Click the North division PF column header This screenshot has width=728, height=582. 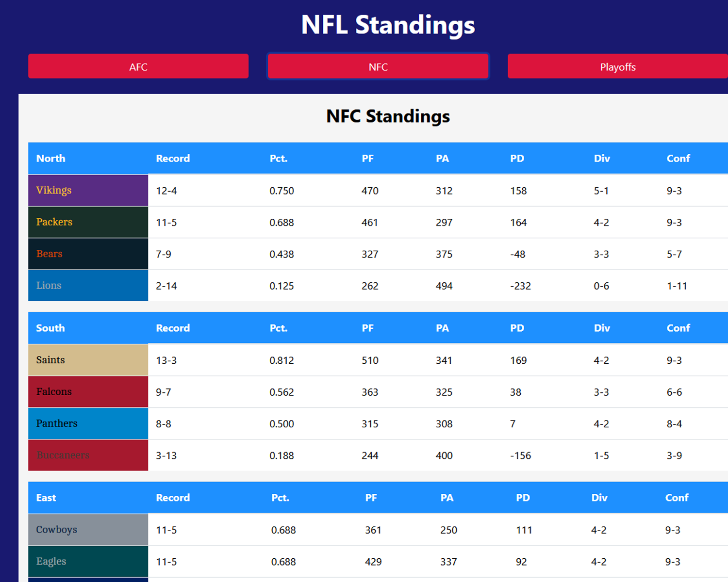click(x=368, y=159)
